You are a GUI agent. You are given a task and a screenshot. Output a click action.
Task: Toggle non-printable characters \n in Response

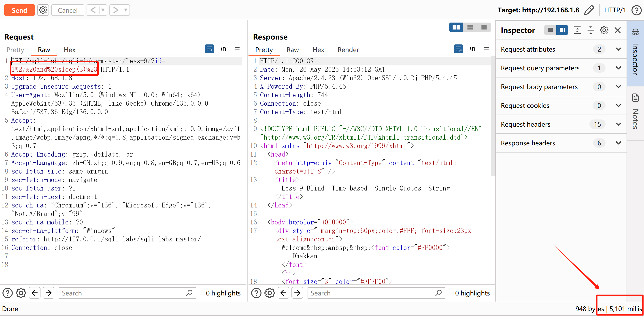point(472,49)
